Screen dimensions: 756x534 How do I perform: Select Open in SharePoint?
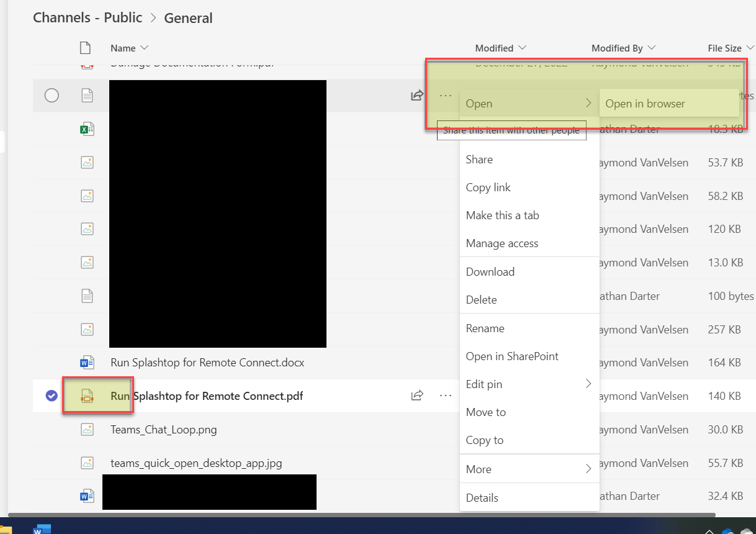point(529,356)
